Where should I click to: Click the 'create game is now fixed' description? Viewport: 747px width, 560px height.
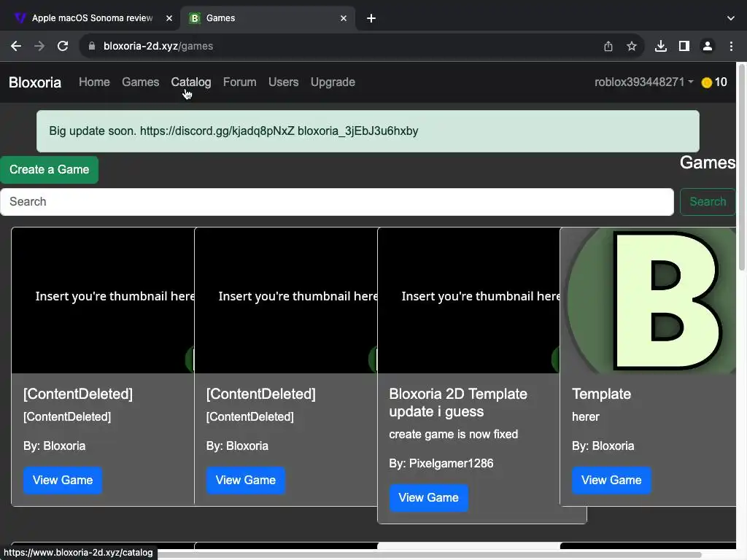[x=454, y=435]
